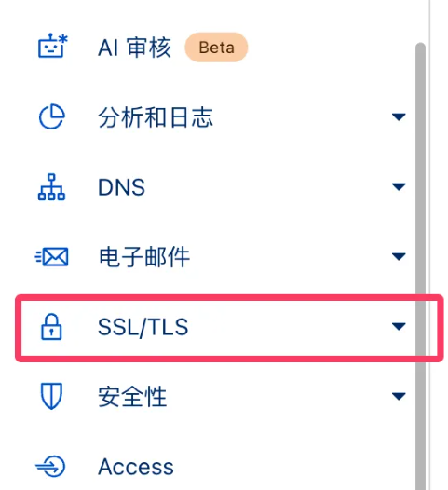Expand the 分析和日志 dropdown arrow
Viewport: 448px width, 490px height.
[x=399, y=116]
